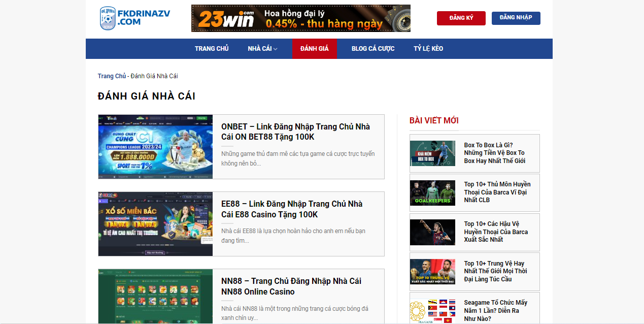The width and height of the screenshot is (644, 324).
Task: Click the FKDRINAZV.COM site logo
Action: point(135,18)
